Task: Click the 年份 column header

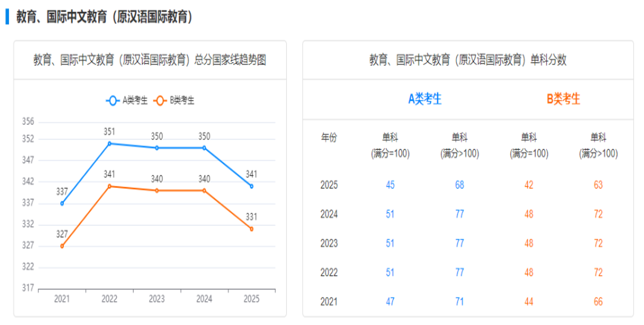Action: coord(329,138)
